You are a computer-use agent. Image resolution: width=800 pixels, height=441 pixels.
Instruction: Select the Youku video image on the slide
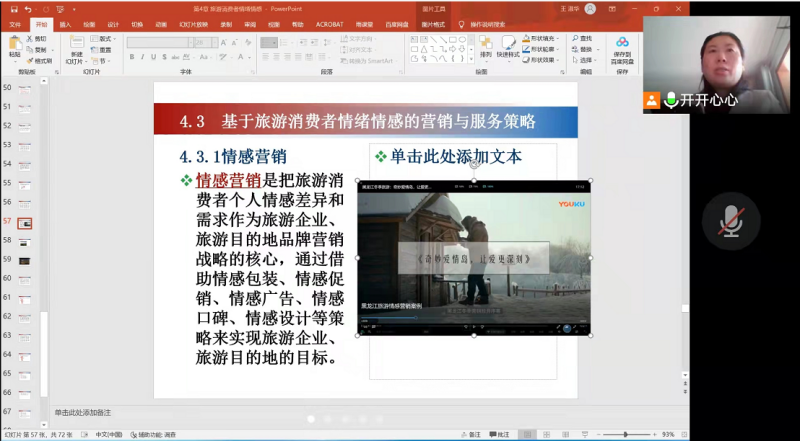pos(471,258)
